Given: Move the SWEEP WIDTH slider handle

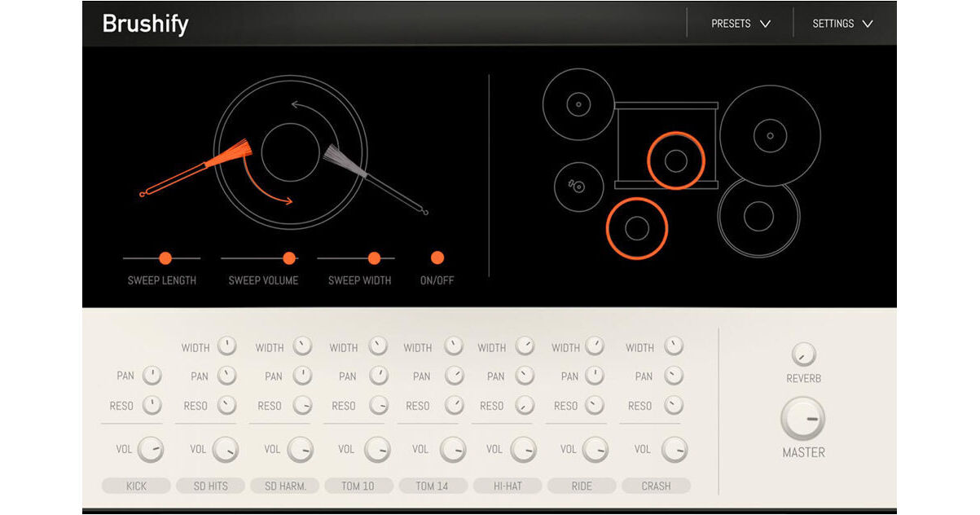Looking at the screenshot, I should point(374,257).
